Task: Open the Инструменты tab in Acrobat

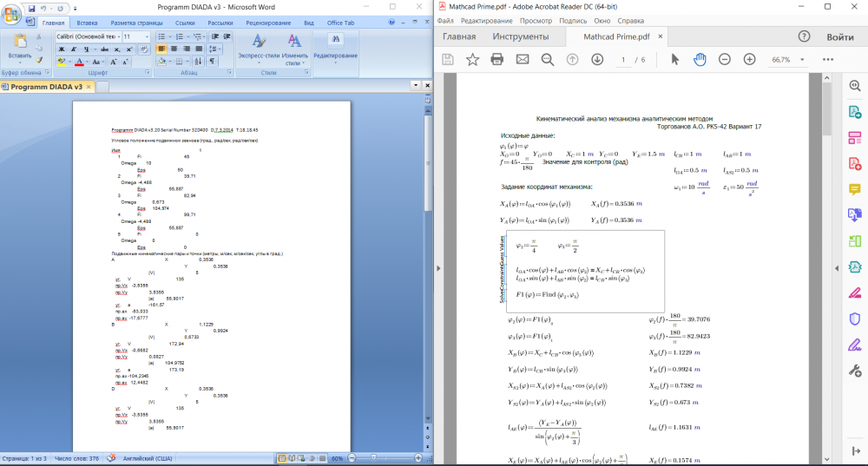Action: click(x=521, y=36)
